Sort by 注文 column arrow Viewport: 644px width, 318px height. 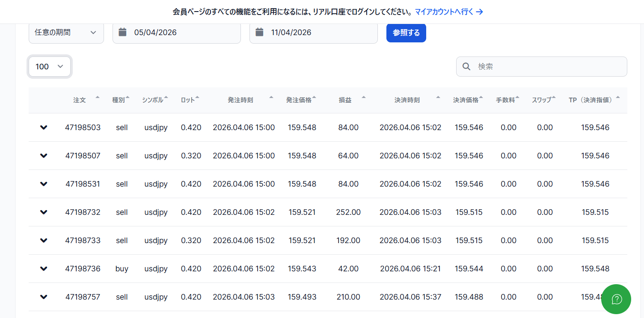pyautogui.click(x=98, y=98)
